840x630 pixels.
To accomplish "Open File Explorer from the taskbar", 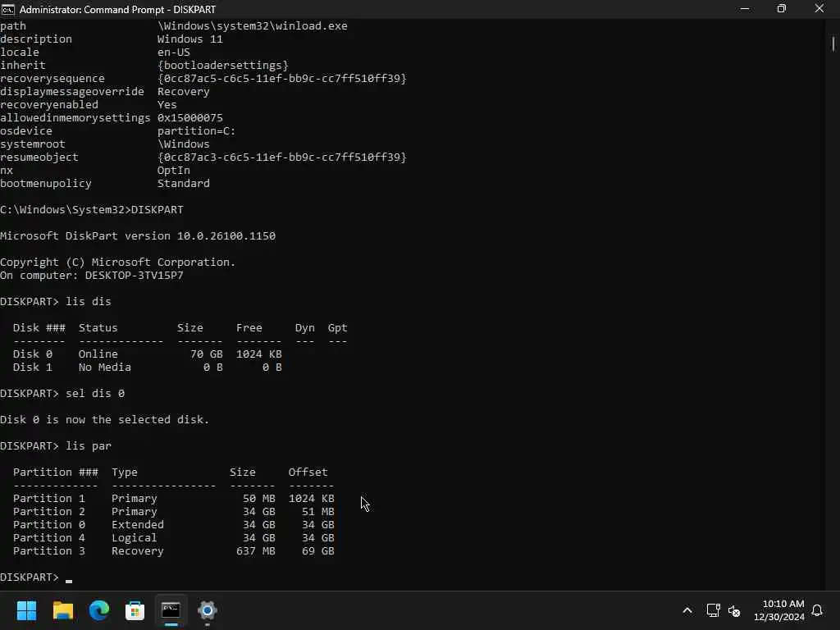I will pyautogui.click(x=62, y=610).
